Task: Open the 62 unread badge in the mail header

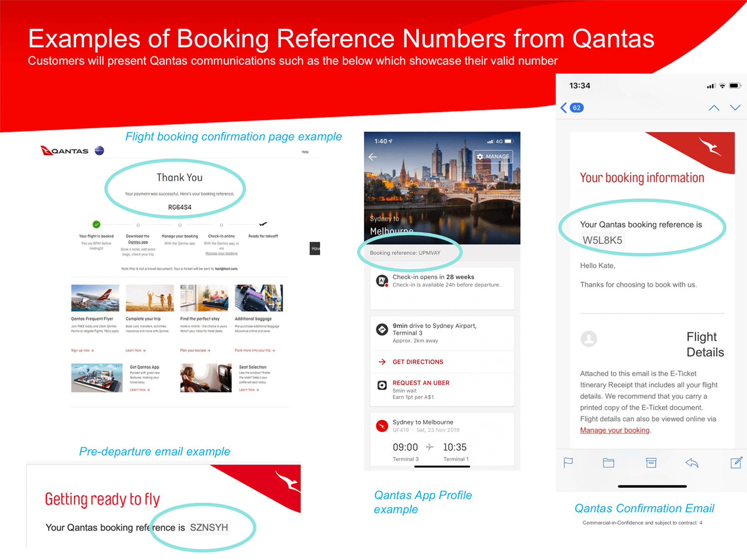Action: point(576,108)
